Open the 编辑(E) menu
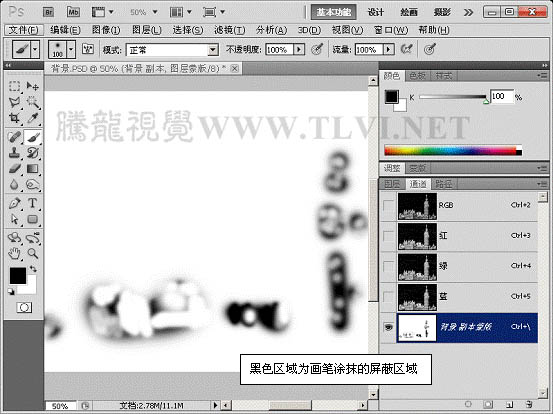 pos(65,30)
